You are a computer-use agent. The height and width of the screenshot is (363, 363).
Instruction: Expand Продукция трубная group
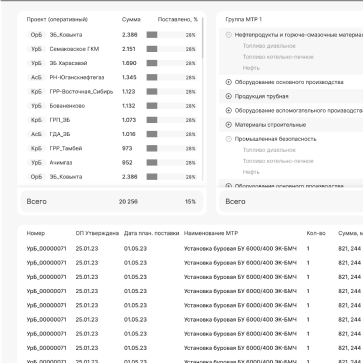[228, 96]
